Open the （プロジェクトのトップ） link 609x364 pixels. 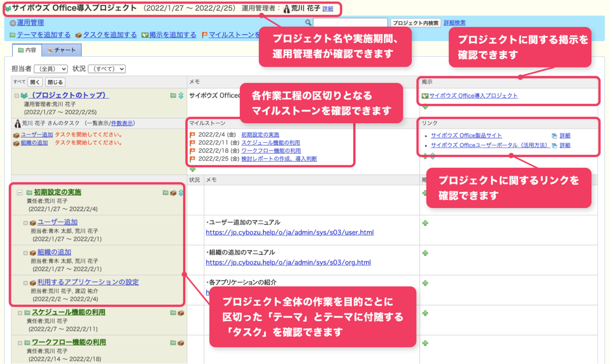coord(69,95)
